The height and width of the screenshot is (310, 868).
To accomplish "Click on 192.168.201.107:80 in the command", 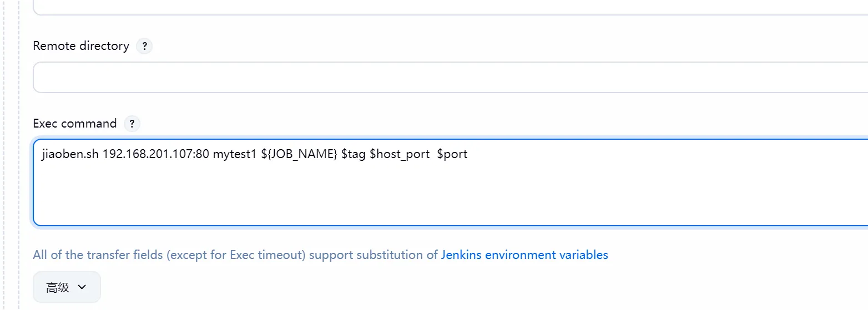I will click(156, 154).
